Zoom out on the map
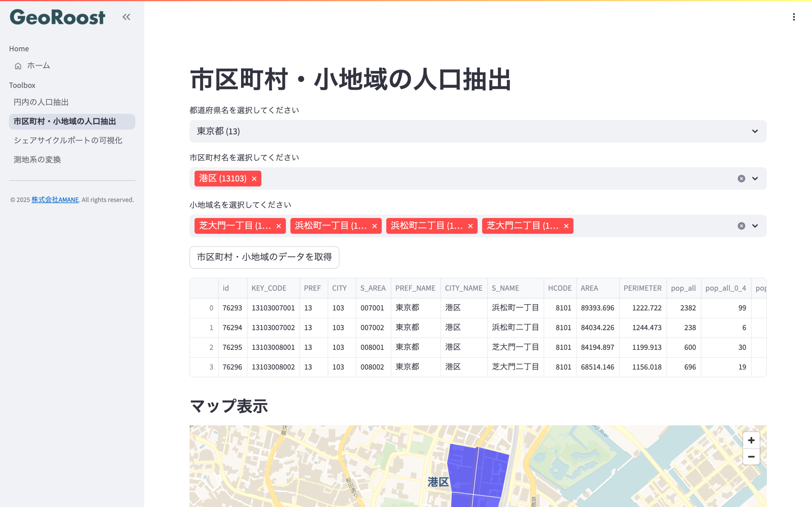Image resolution: width=812 pixels, height=507 pixels. click(x=751, y=457)
